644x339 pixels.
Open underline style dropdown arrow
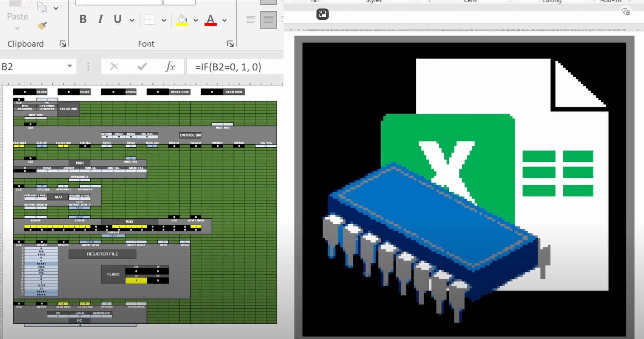tap(132, 20)
